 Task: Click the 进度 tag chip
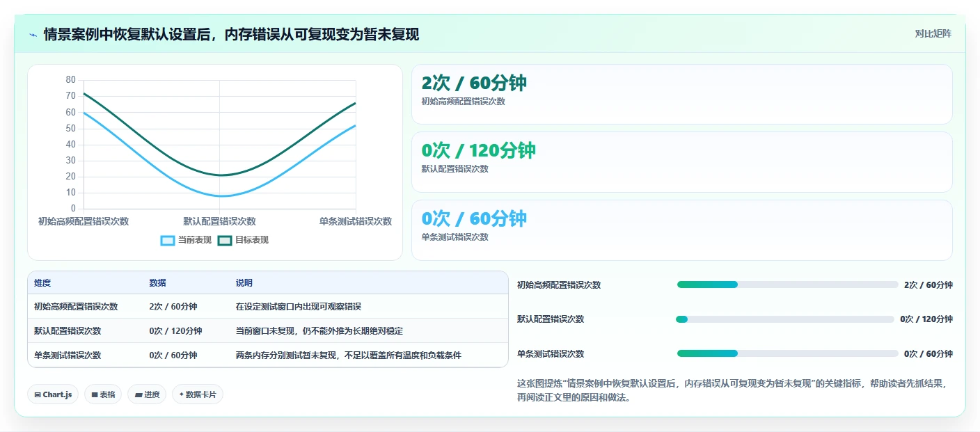click(147, 394)
